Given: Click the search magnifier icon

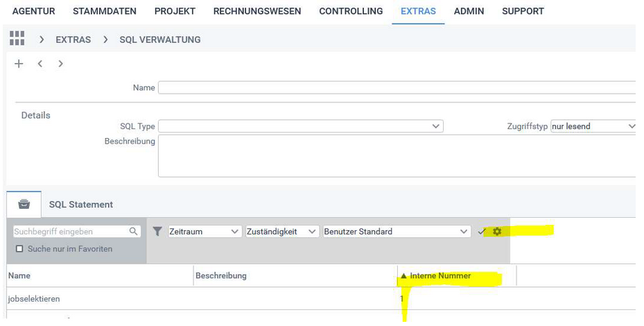Looking at the screenshot, I should [x=133, y=232].
